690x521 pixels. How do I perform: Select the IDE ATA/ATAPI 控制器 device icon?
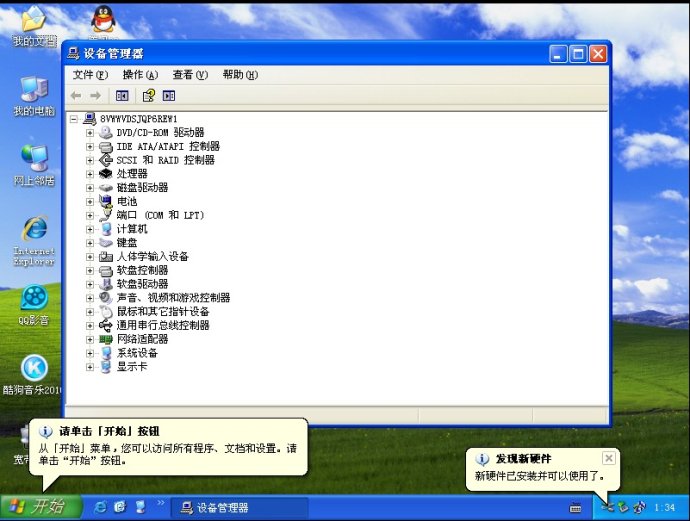click(106, 146)
